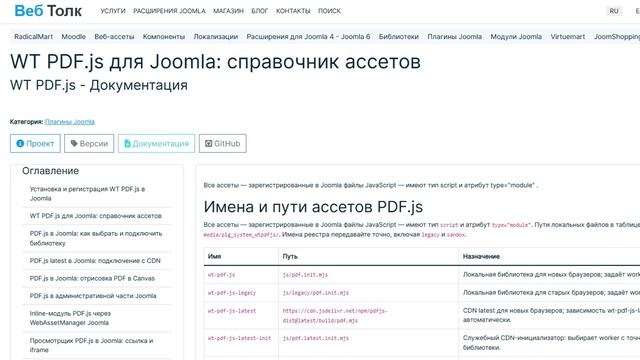This screenshot has width=640, height=360.
Task: Open the УСЛУГИ menu item
Action: [x=113, y=11]
